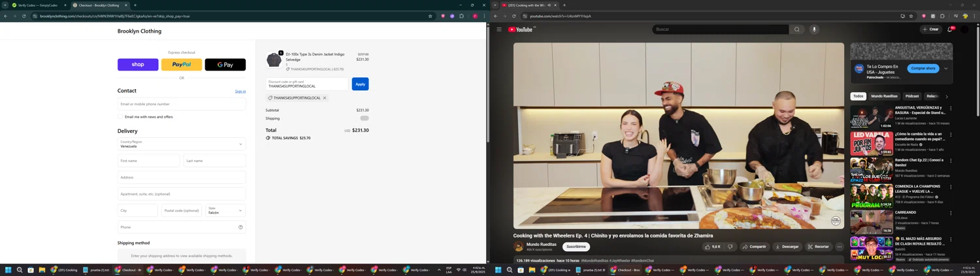The height and width of the screenshot is (276, 980).
Task: Check 'Email me with news and offers'
Action: (121, 117)
